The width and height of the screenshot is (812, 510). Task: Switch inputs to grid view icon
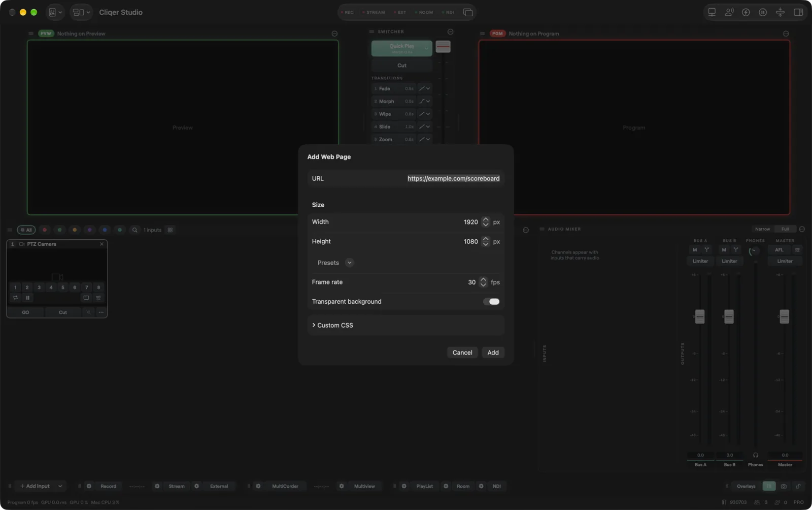pos(171,230)
